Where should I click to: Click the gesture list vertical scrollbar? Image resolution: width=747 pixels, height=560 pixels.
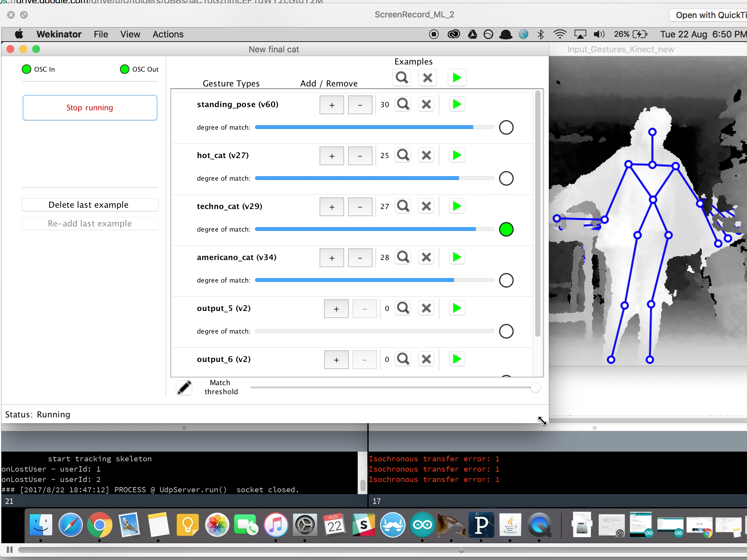pos(537,214)
